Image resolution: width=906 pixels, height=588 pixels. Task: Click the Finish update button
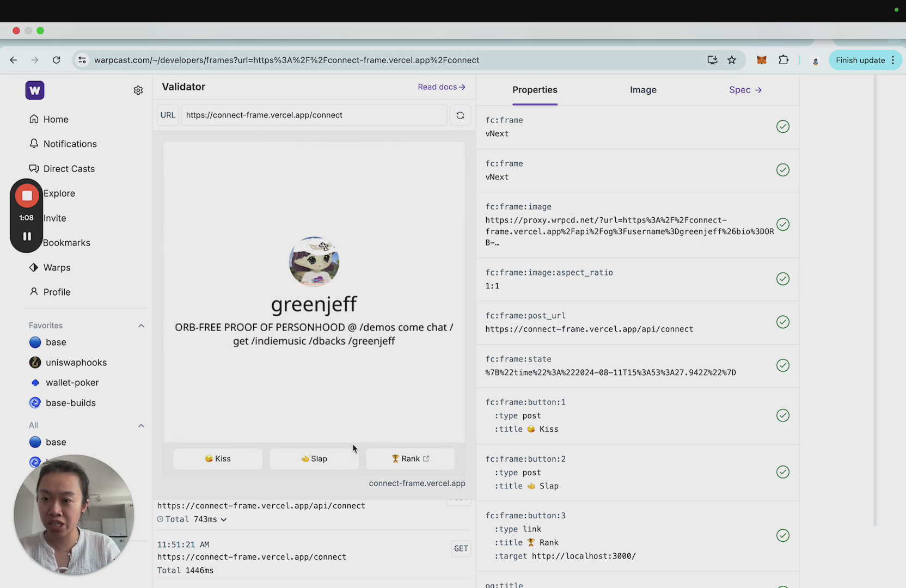[x=860, y=60]
